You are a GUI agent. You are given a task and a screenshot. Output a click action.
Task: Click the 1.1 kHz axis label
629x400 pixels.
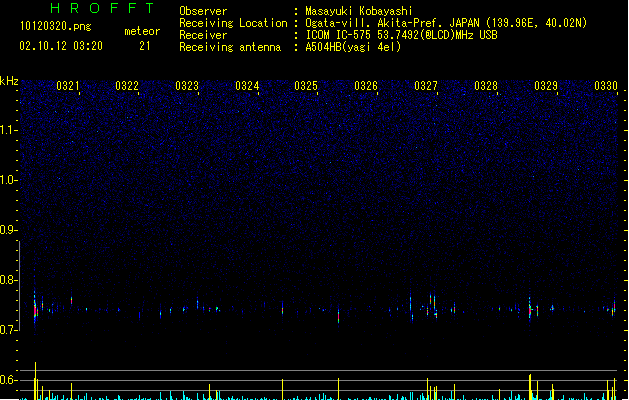(7, 130)
